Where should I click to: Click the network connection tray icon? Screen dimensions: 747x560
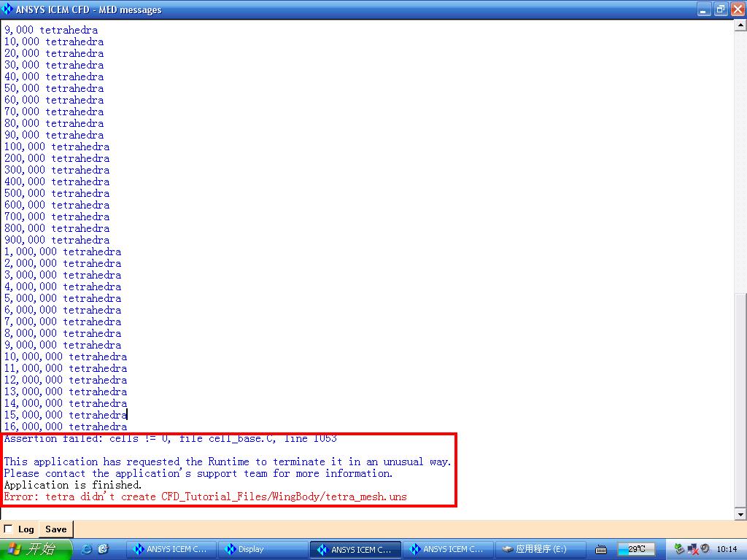click(692, 549)
